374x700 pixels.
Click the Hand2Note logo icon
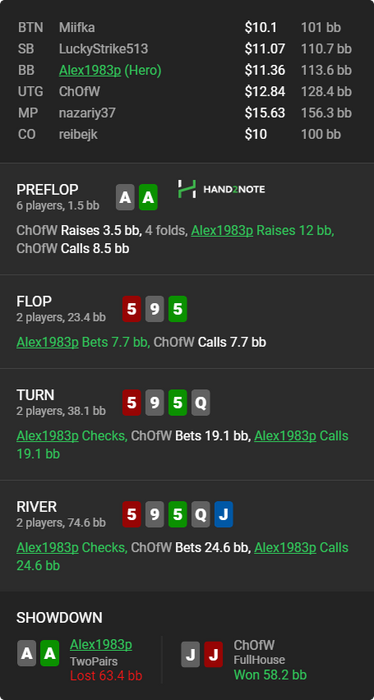pyautogui.click(x=187, y=189)
